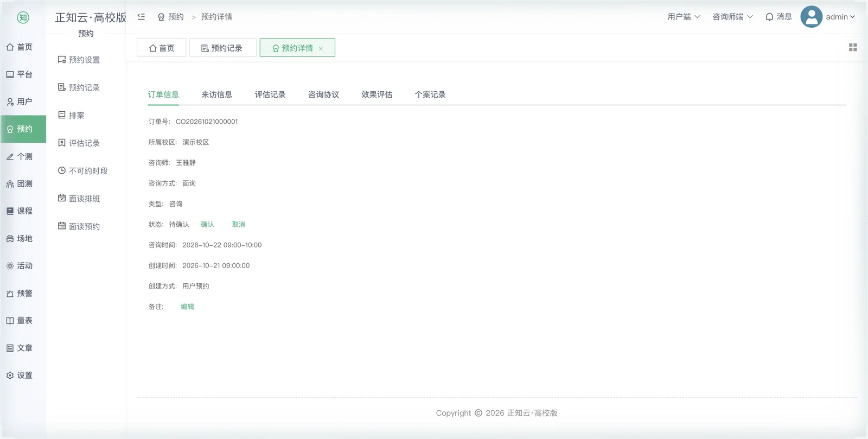Collapse the sidebar menu toggle icon
The image size is (868, 439).
(x=141, y=17)
